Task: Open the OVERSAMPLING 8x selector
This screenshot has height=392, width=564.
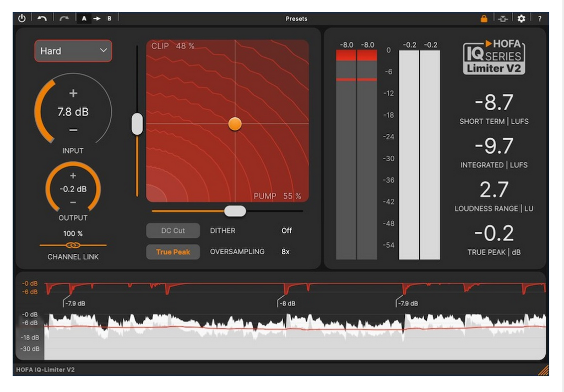Action: (285, 252)
